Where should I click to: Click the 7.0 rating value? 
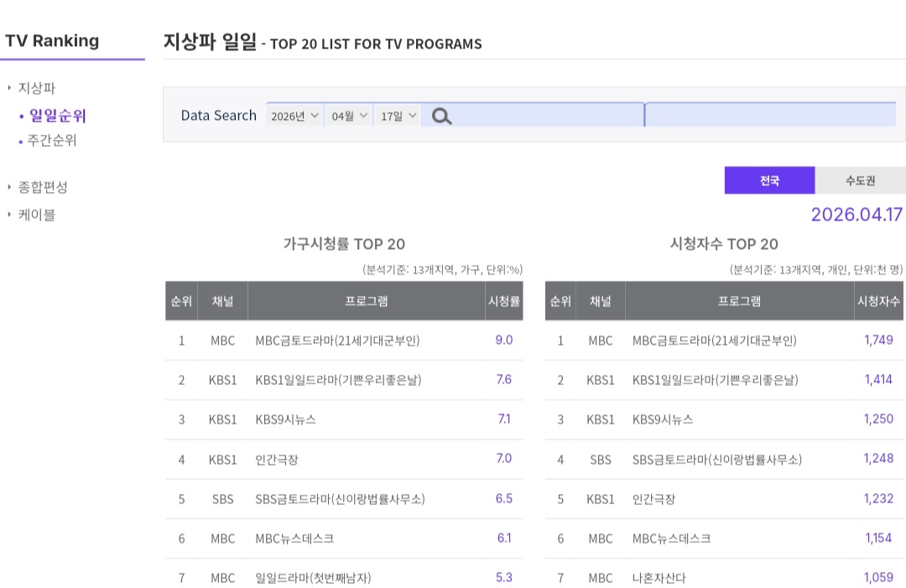504,458
